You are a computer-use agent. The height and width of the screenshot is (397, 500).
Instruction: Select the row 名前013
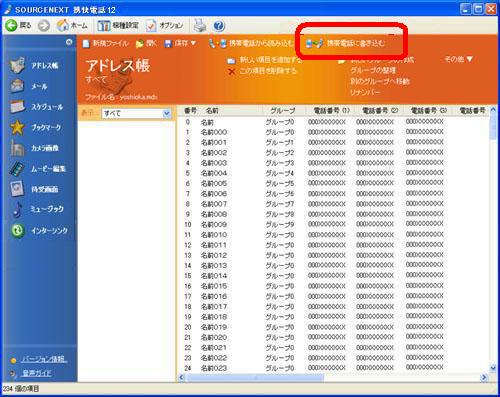click(334, 265)
